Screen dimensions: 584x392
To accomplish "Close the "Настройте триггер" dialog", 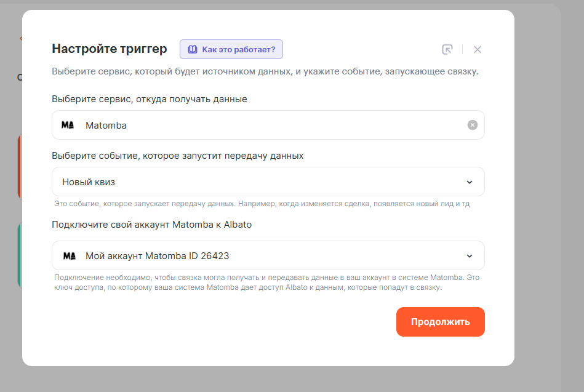I will pyautogui.click(x=478, y=50).
